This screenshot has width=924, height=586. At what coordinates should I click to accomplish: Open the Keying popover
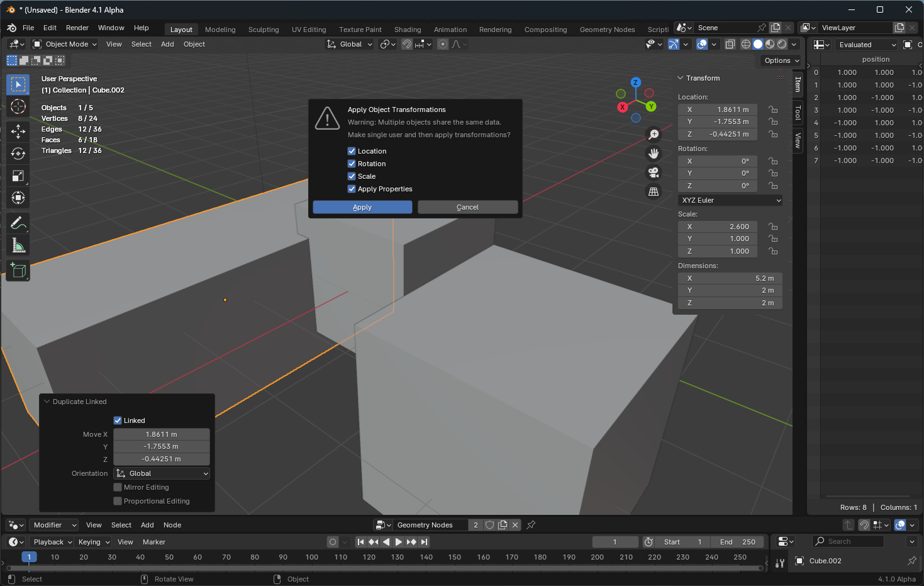click(x=93, y=542)
